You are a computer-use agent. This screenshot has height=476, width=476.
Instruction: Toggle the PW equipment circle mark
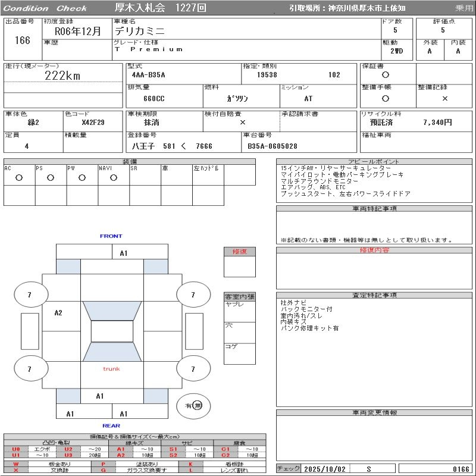pos(82,178)
